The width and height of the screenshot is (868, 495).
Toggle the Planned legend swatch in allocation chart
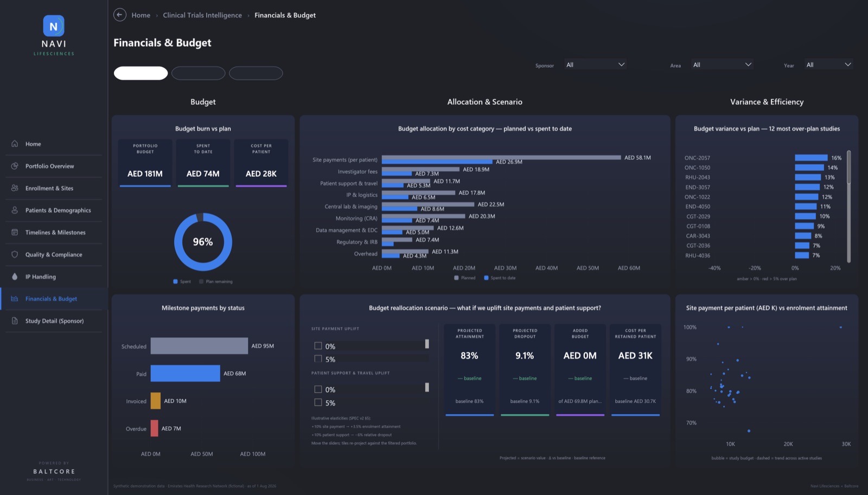tap(456, 278)
